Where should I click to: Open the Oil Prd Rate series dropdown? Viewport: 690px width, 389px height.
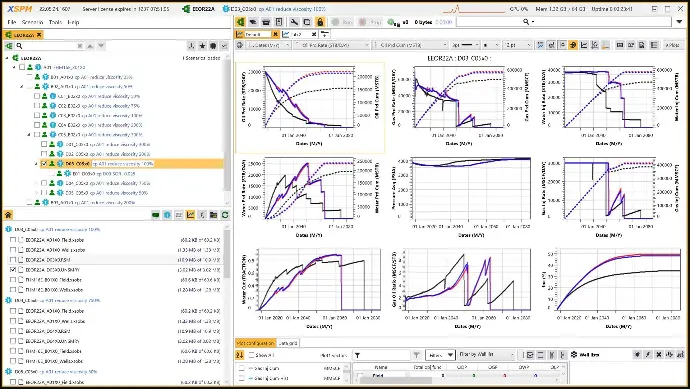[x=331, y=45]
